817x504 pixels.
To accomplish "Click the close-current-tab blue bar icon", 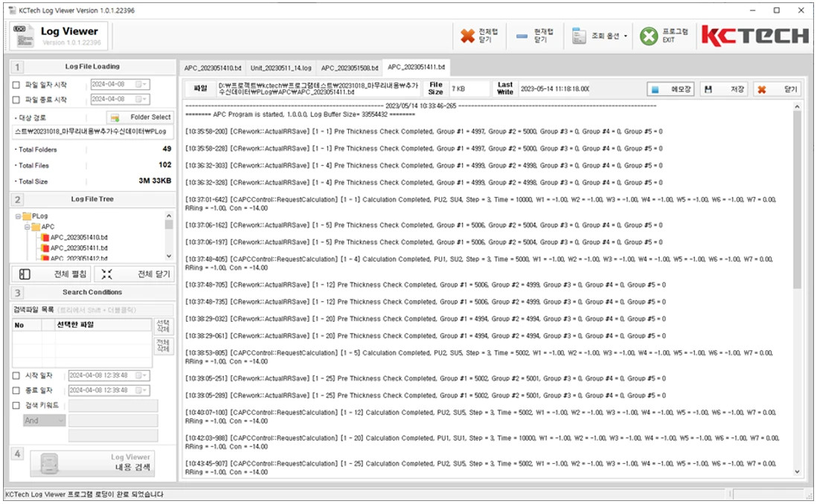I will tap(522, 36).
